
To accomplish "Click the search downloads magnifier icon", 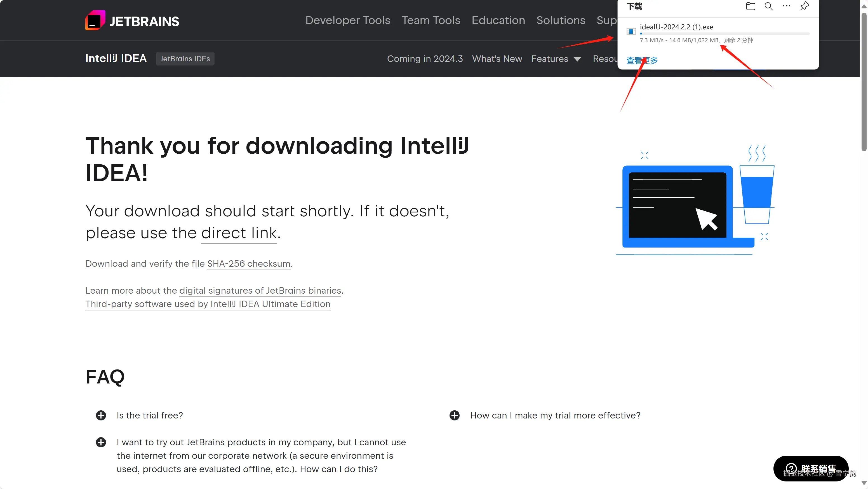I will [x=769, y=6].
